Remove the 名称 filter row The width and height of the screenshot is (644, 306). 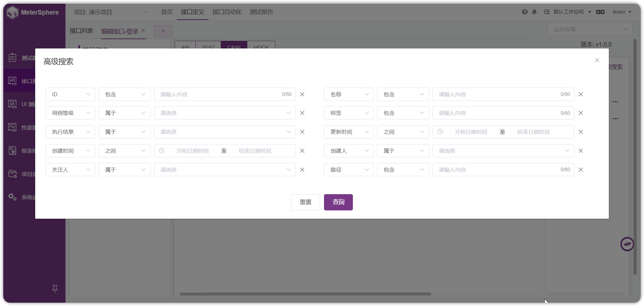pyautogui.click(x=581, y=94)
